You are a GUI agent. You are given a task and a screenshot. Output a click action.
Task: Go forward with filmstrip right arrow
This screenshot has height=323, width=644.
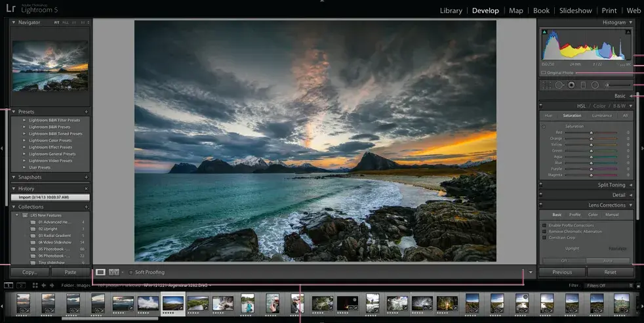click(x=52, y=285)
